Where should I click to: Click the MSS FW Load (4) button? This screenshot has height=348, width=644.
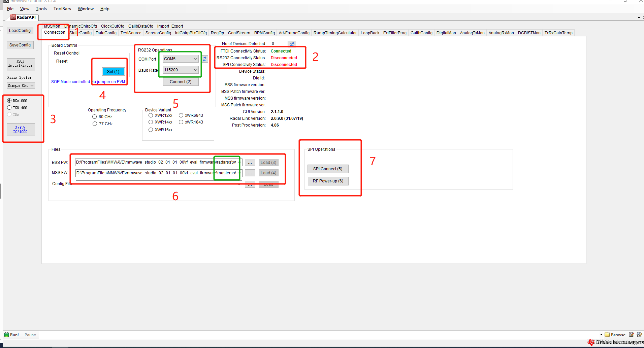click(x=268, y=173)
